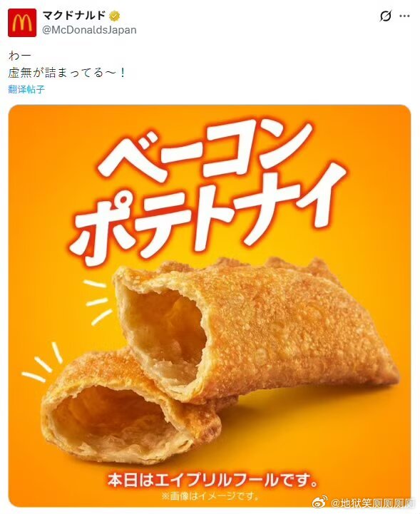Open the three-dot more options menu
420x514 pixels.
coord(405,16)
